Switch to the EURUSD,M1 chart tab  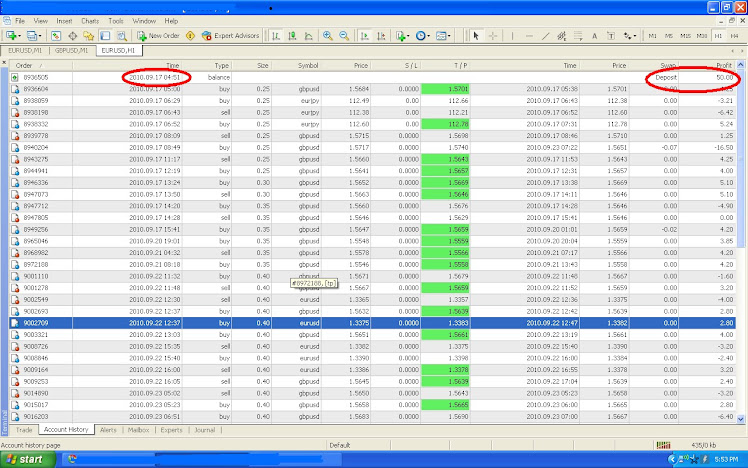(24, 51)
